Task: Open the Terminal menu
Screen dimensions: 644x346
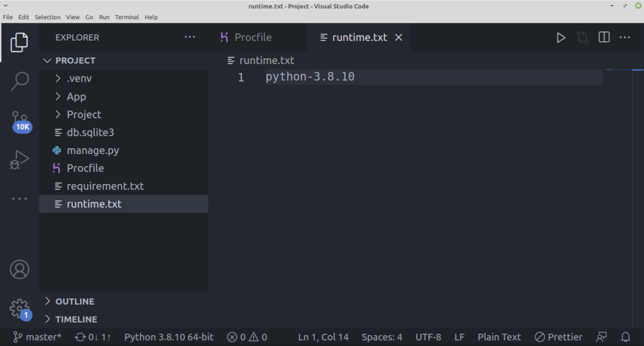Action: [126, 17]
